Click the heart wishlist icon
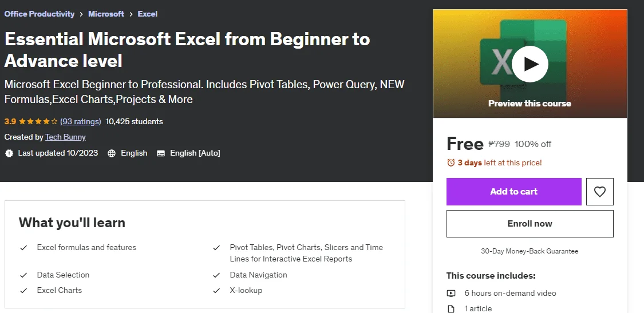Image resolution: width=644 pixels, height=313 pixels. (600, 192)
